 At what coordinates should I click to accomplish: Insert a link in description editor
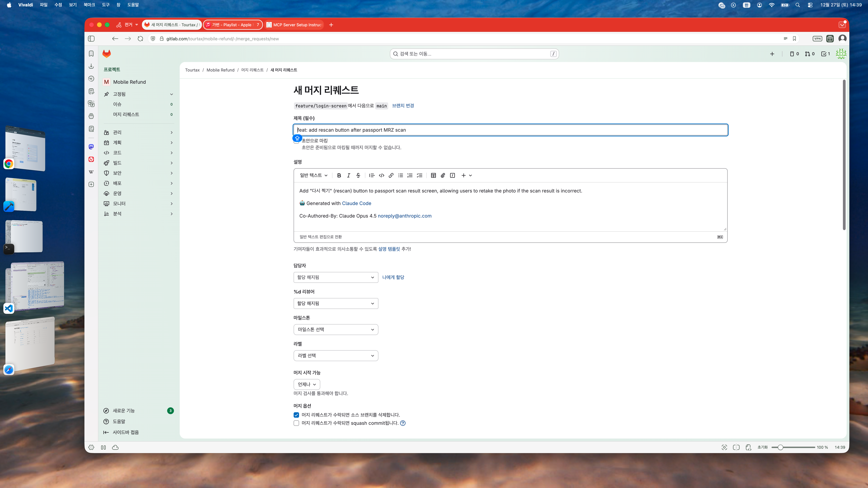391,176
